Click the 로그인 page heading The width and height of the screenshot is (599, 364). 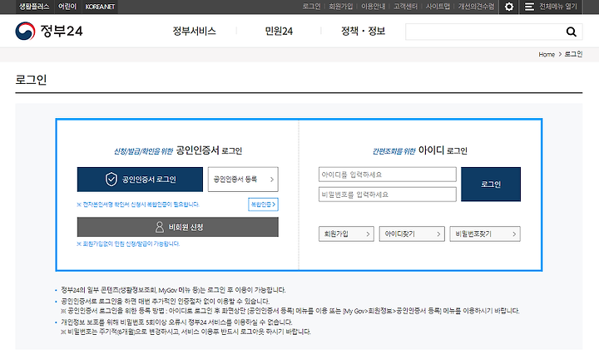pos(31,80)
